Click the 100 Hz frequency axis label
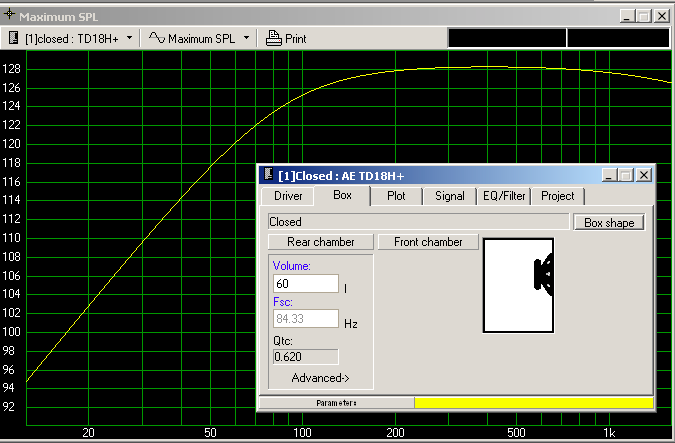Image resolution: width=675 pixels, height=443 pixels. click(x=302, y=432)
